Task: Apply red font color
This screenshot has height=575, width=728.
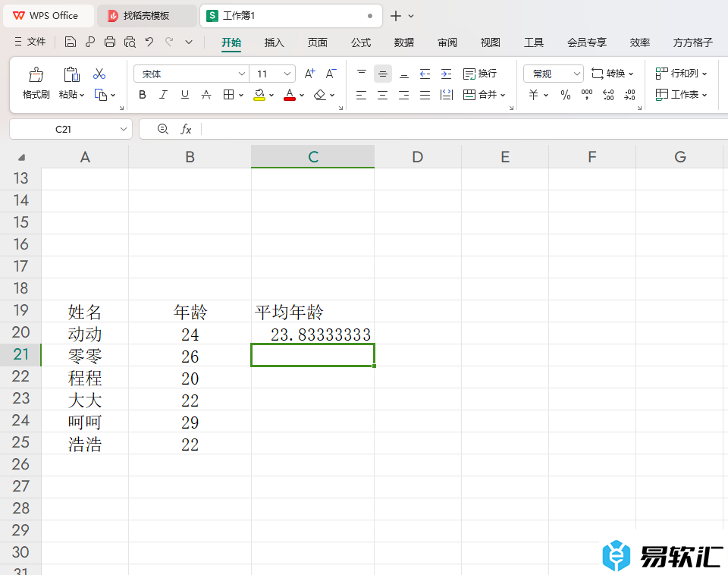Action: (290, 95)
